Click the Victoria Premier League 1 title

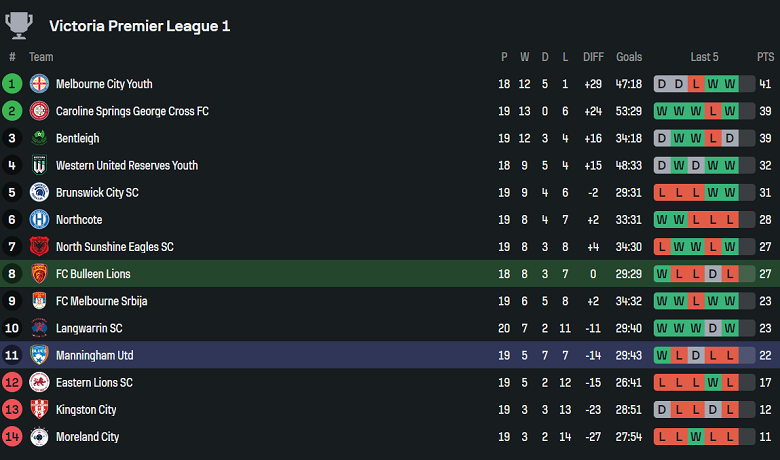140,25
